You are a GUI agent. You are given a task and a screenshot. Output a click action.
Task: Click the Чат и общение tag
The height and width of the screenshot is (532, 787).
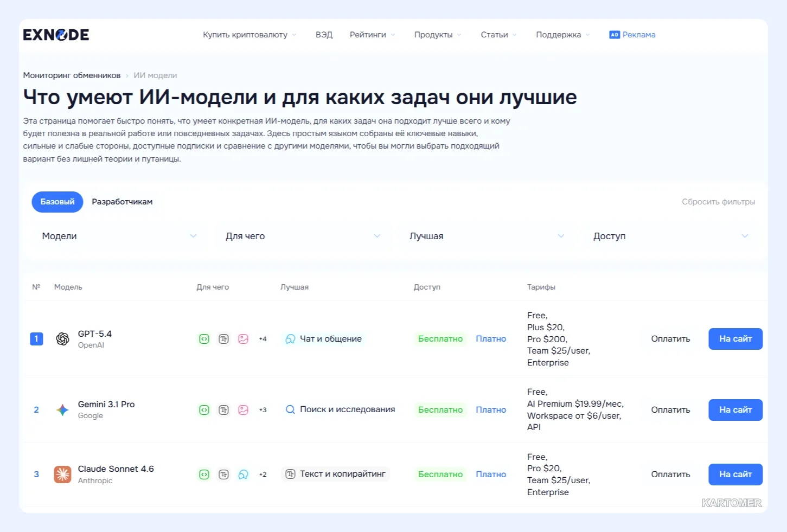[x=323, y=339]
